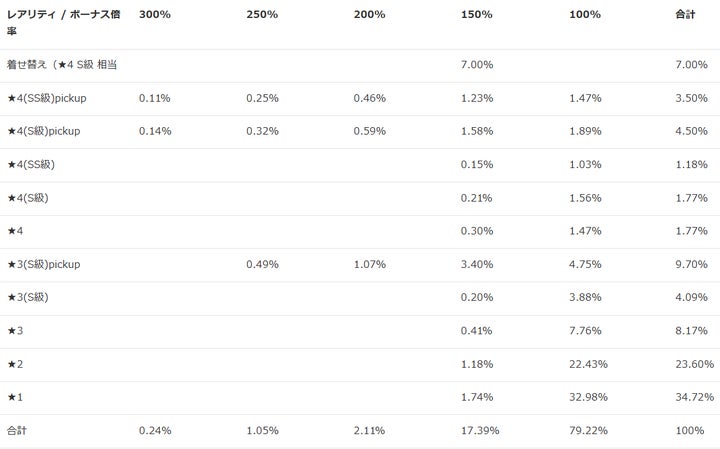Viewport: 720px width, 449px height.
Task: Select the 合計 row label at the bottom
Action: click(x=18, y=430)
